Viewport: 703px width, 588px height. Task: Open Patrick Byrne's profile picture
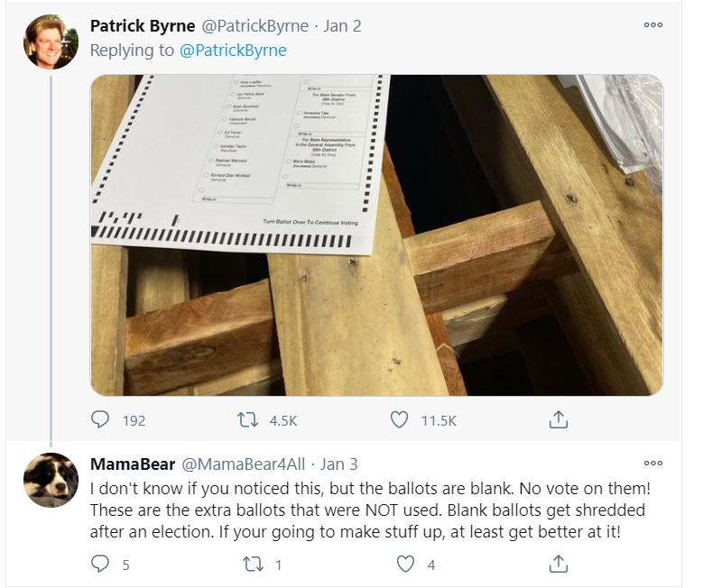click(x=51, y=41)
